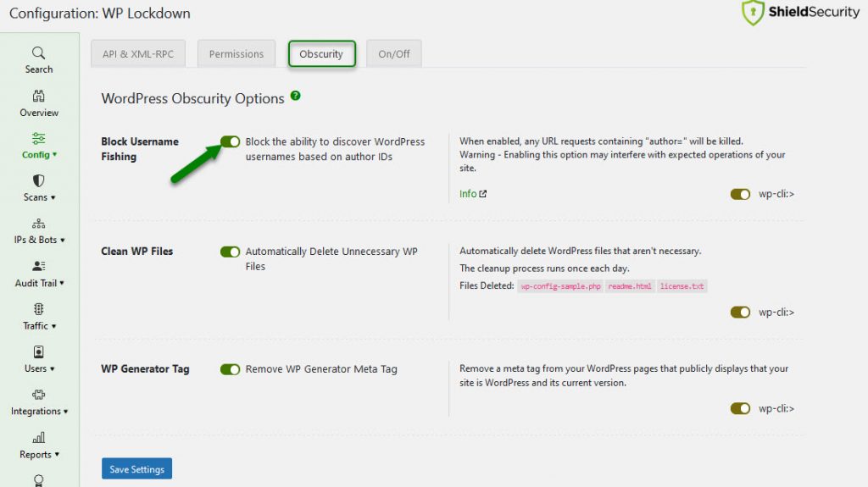Toggle wp-cli switch for Clean WP Files

click(x=740, y=313)
